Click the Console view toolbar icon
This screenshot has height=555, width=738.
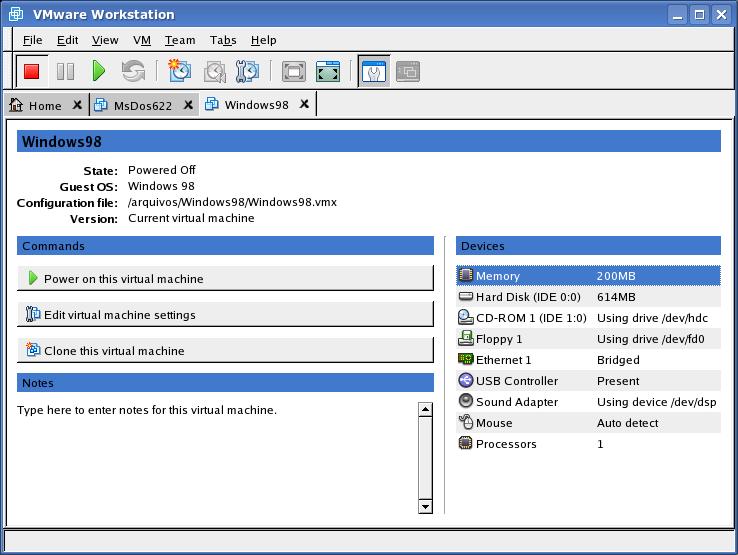click(408, 72)
